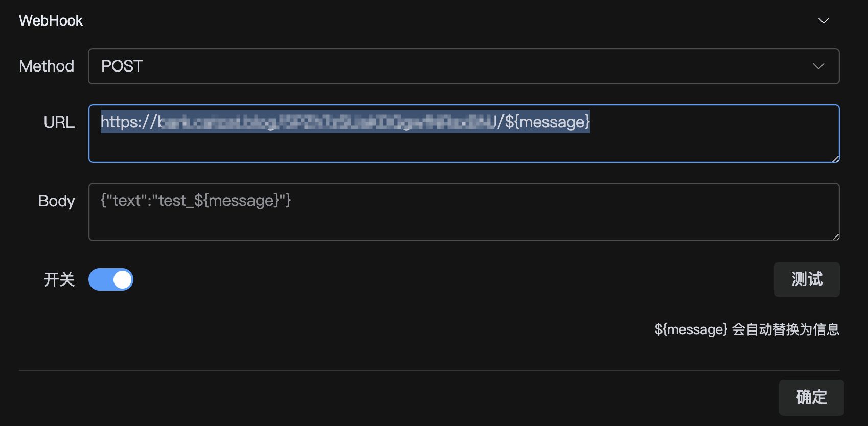Collapse the WebHook section chevron
The height and width of the screenshot is (426, 868).
tap(823, 21)
